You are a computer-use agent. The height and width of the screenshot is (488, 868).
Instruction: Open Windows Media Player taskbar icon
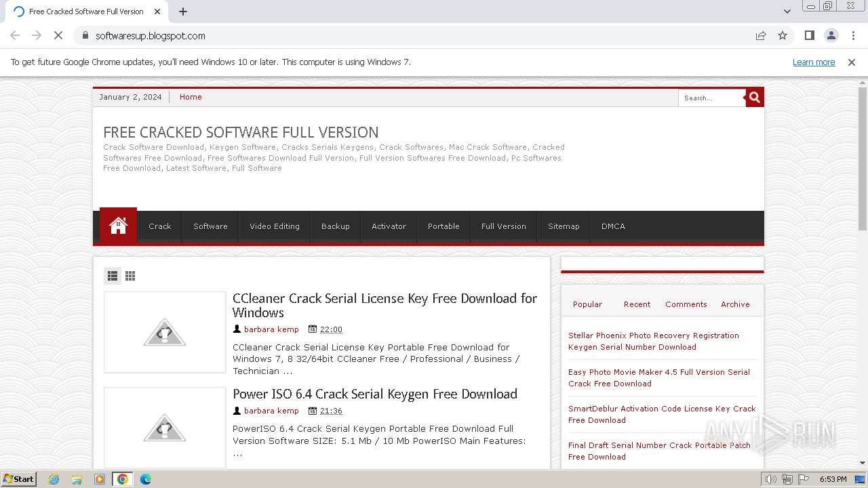(100, 479)
